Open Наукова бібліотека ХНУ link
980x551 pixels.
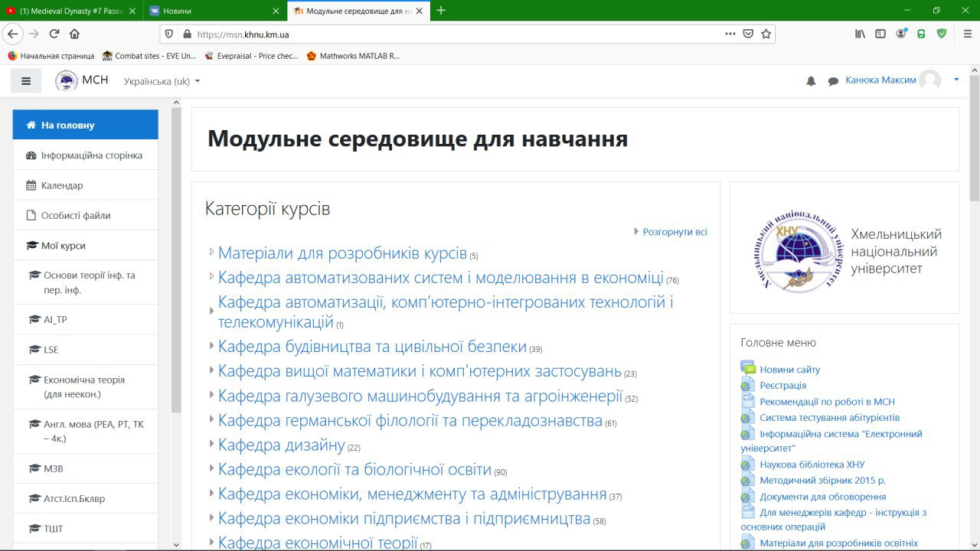pyautogui.click(x=812, y=465)
